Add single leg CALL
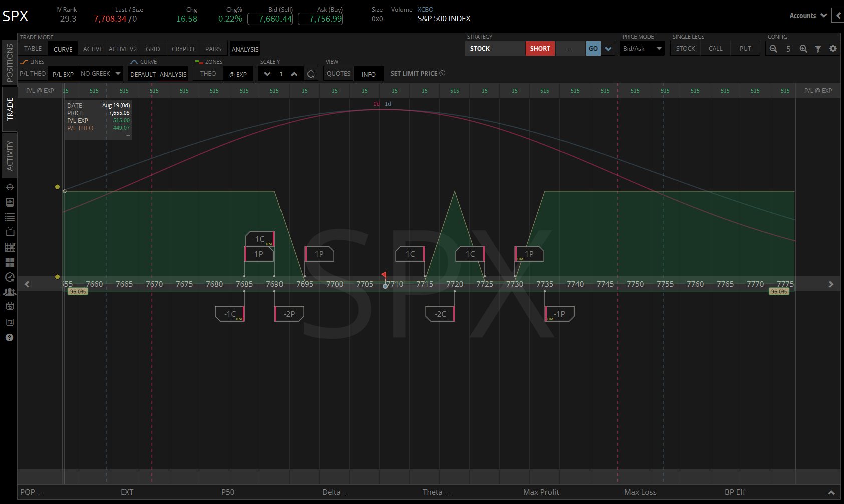This screenshot has height=504, width=844. click(x=716, y=49)
